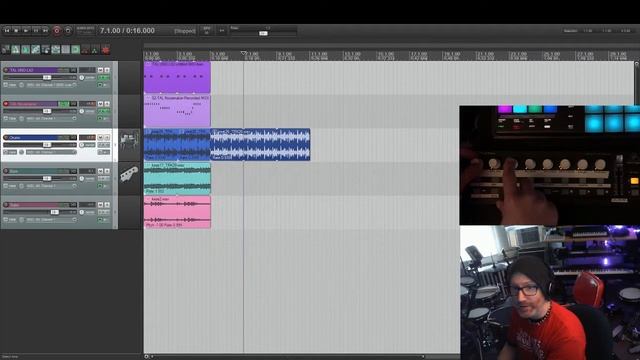Open pink bottom track input dropdown
The height and width of the screenshot is (360, 640).
point(51,220)
